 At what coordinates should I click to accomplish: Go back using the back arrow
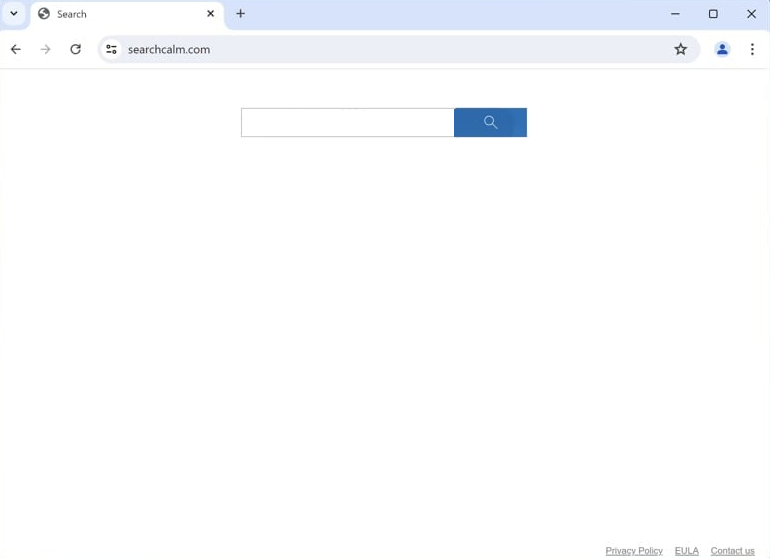click(x=16, y=49)
